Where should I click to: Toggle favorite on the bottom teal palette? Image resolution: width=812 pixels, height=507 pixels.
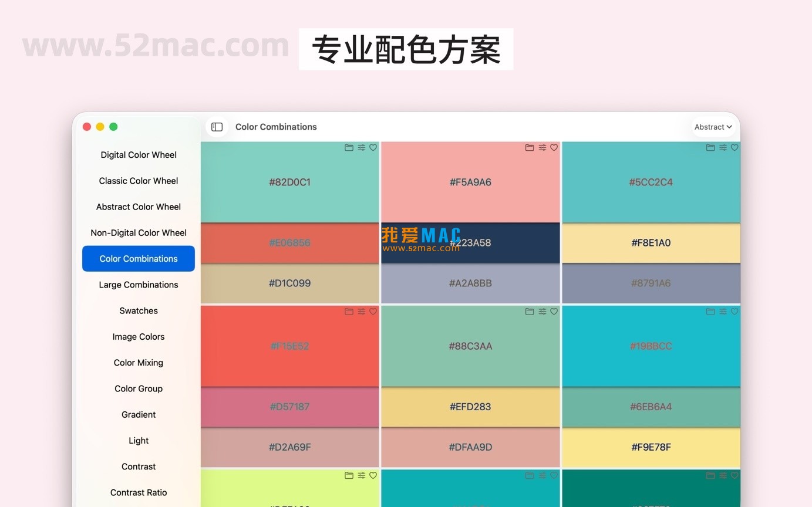click(x=554, y=475)
